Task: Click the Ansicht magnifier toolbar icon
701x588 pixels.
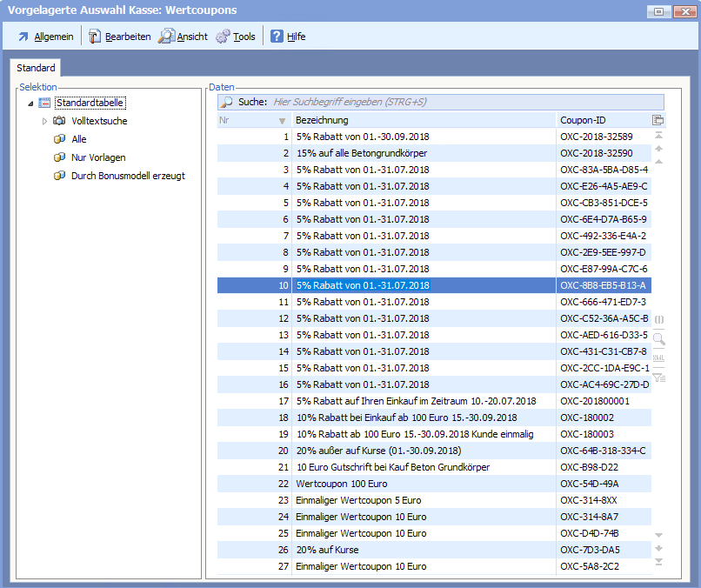Action: (165, 37)
